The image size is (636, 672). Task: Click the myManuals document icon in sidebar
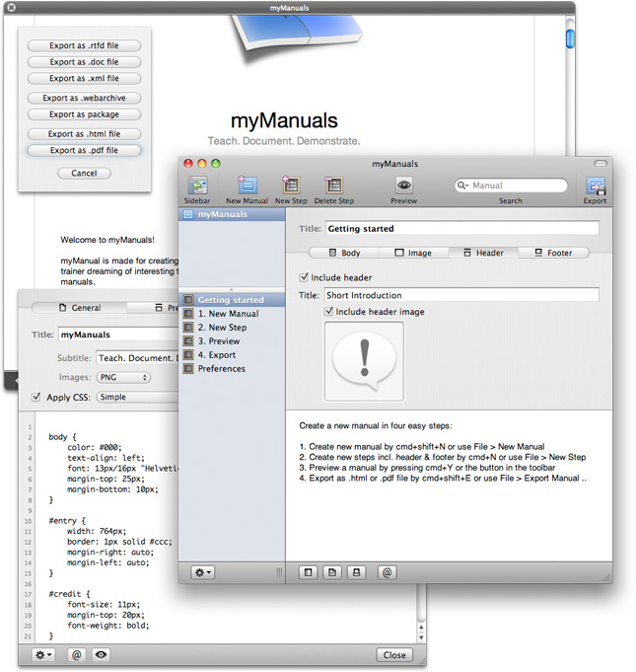click(x=188, y=214)
